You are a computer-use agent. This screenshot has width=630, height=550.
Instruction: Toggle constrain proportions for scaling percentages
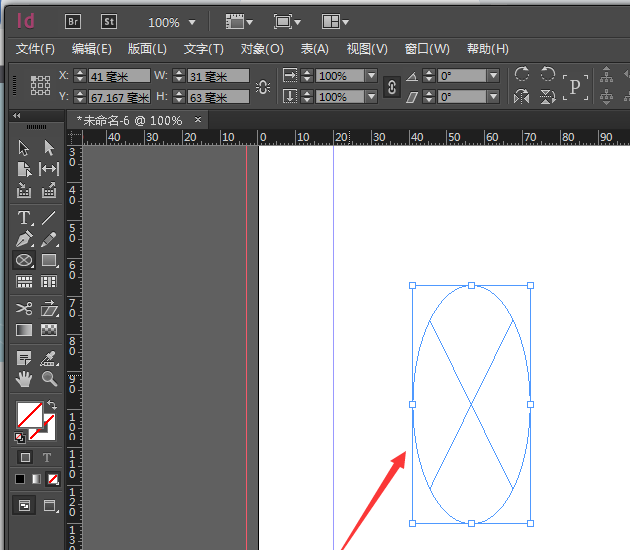(x=391, y=87)
